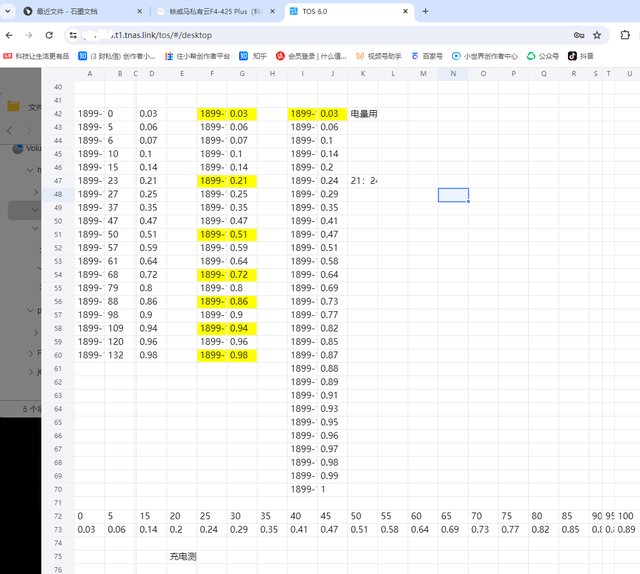The width and height of the screenshot is (640, 574).
Task: Select column G header
Action: pyautogui.click(x=242, y=73)
